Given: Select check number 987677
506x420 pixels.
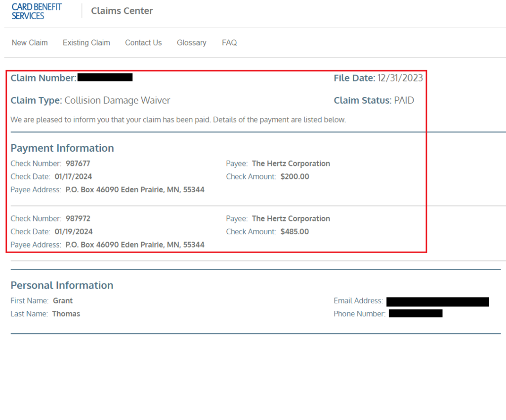Looking at the screenshot, I should (x=78, y=164).
